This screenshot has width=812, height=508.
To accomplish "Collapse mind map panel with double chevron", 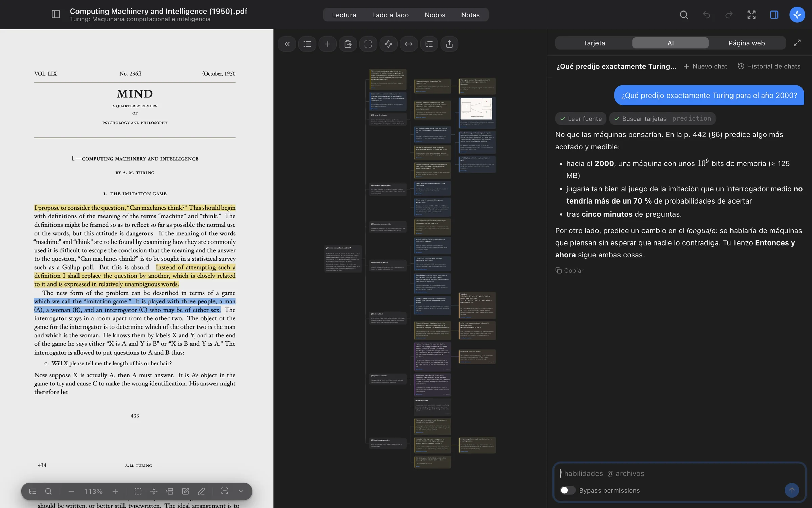I will [x=287, y=44].
